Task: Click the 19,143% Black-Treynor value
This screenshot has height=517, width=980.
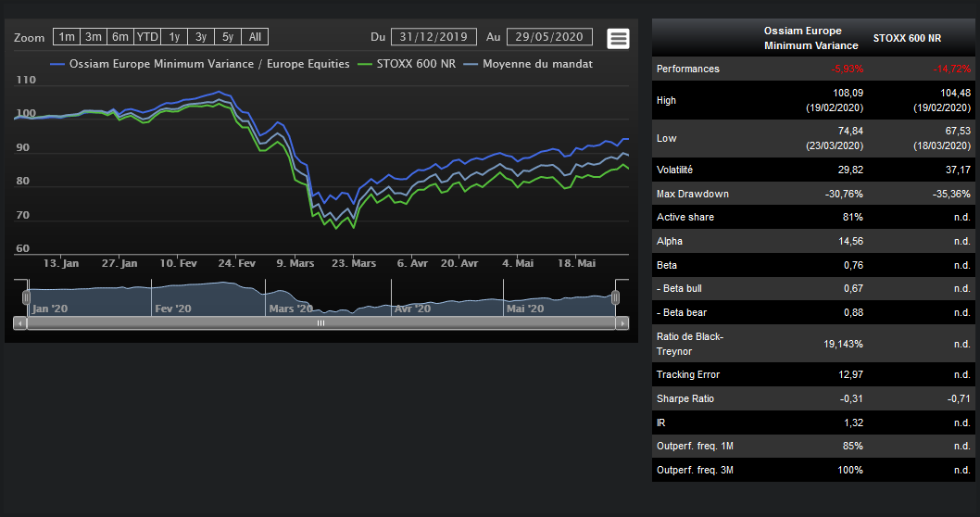Action: [843, 344]
